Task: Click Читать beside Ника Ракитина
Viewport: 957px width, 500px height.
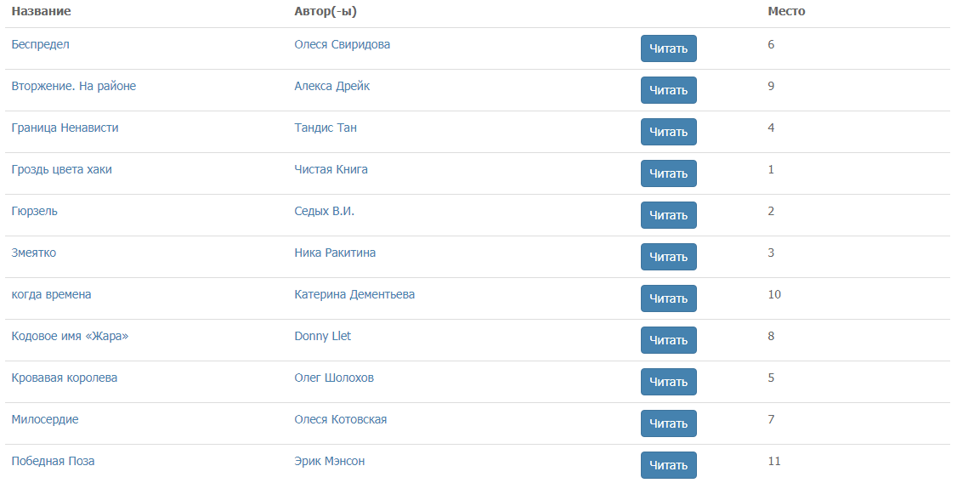Action: pyautogui.click(x=668, y=257)
